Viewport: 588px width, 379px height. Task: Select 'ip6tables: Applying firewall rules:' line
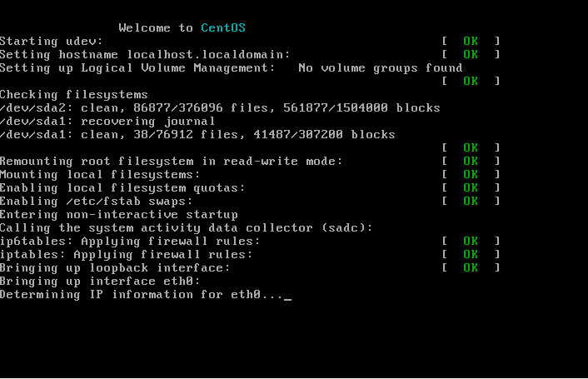pos(130,242)
